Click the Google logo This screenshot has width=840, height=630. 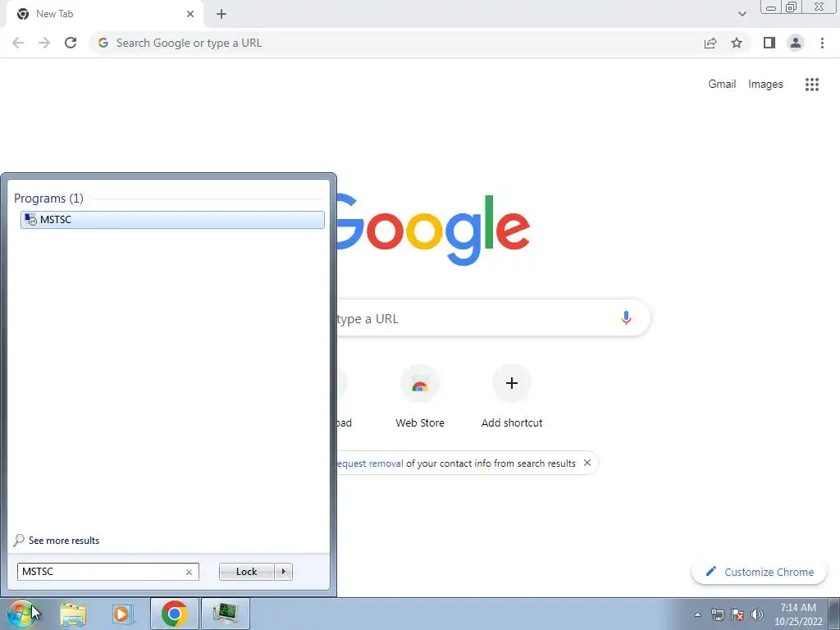coord(433,230)
